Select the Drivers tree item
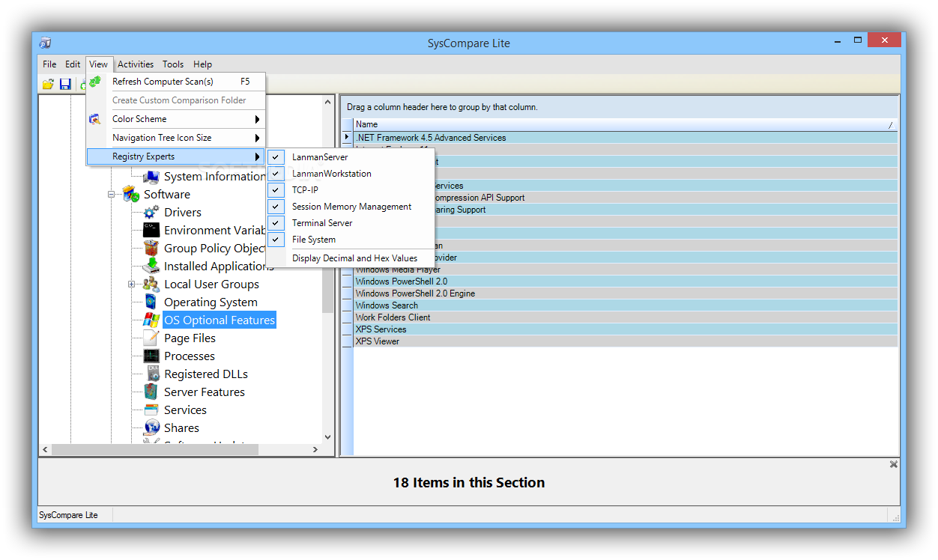The width and height of the screenshot is (938, 560). tap(183, 213)
